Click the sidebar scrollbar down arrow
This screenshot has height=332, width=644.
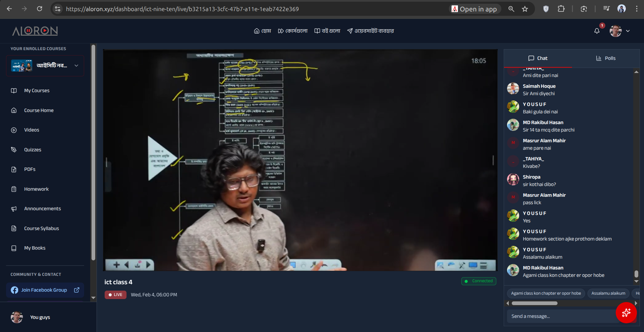pyautogui.click(x=93, y=298)
